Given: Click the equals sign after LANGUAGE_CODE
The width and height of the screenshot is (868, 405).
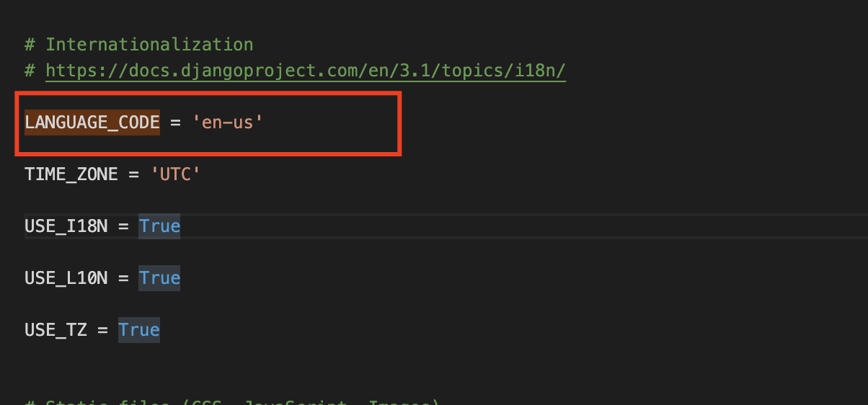Looking at the screenshot, I should click(175, 123).
